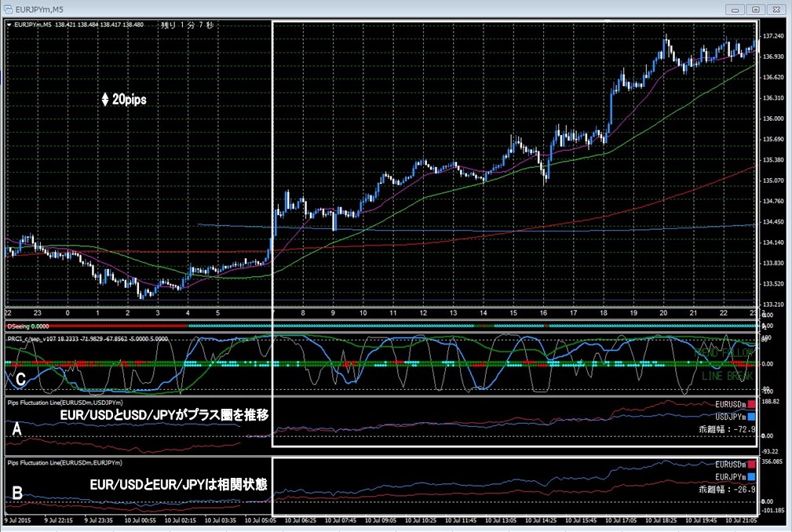Click -93.22 on the indicator scale
This screenshot has width=792, height=532.
point(770,452)
